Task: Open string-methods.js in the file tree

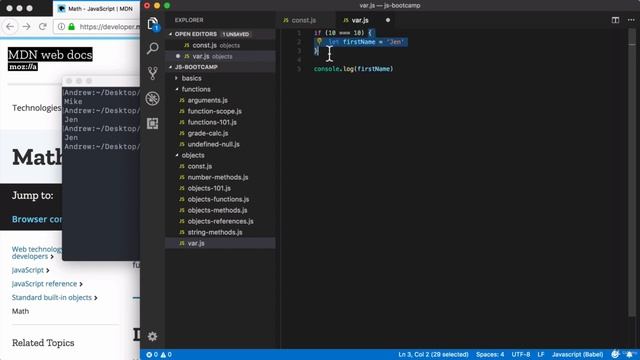Action: 215,232
